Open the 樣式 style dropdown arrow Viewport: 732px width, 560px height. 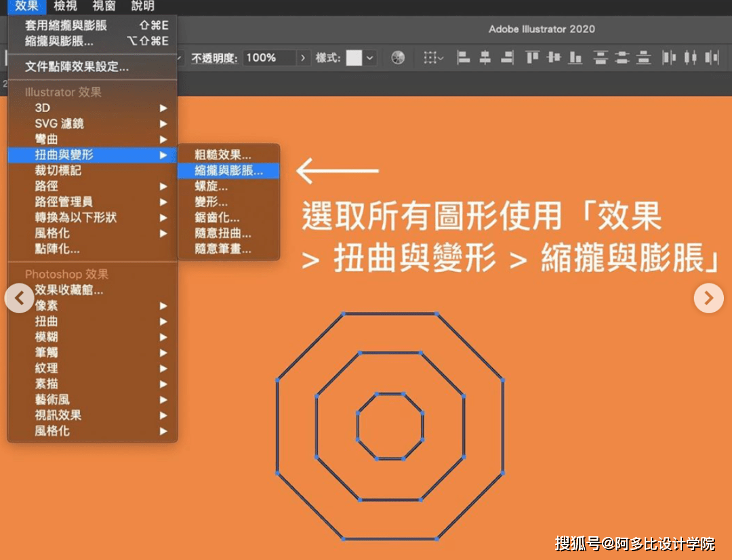(369, 58)
